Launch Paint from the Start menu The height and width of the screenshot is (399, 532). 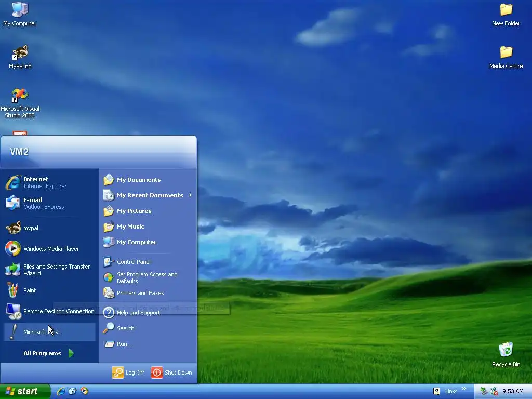49,290
